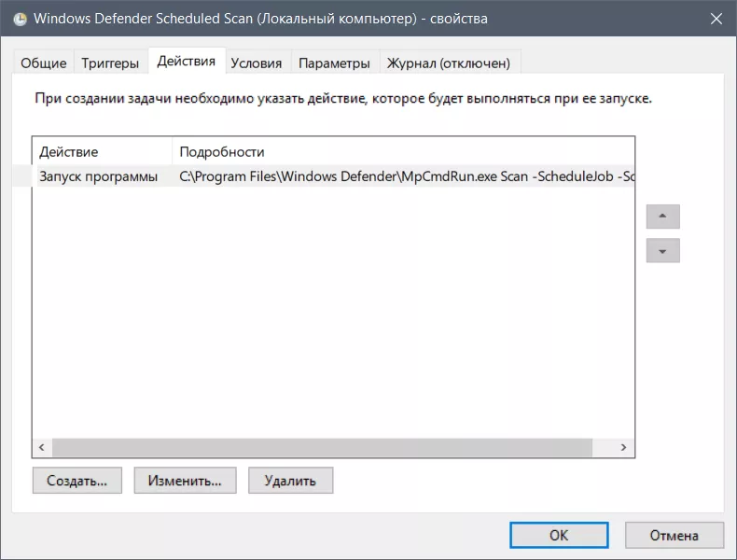737x560 pixels.
Task: Sort by the Действие column header
Action: pyautogui.click(x=102, y=152)
